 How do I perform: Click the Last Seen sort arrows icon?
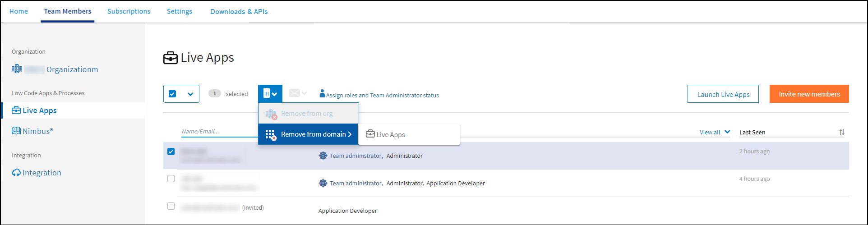(841, 132)
